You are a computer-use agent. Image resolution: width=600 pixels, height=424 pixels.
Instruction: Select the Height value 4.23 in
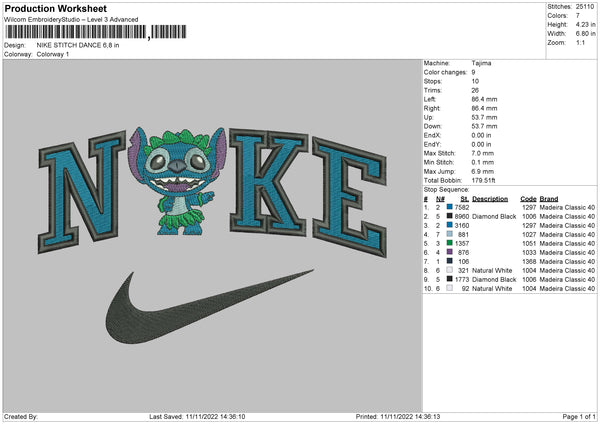click(585, 24)
